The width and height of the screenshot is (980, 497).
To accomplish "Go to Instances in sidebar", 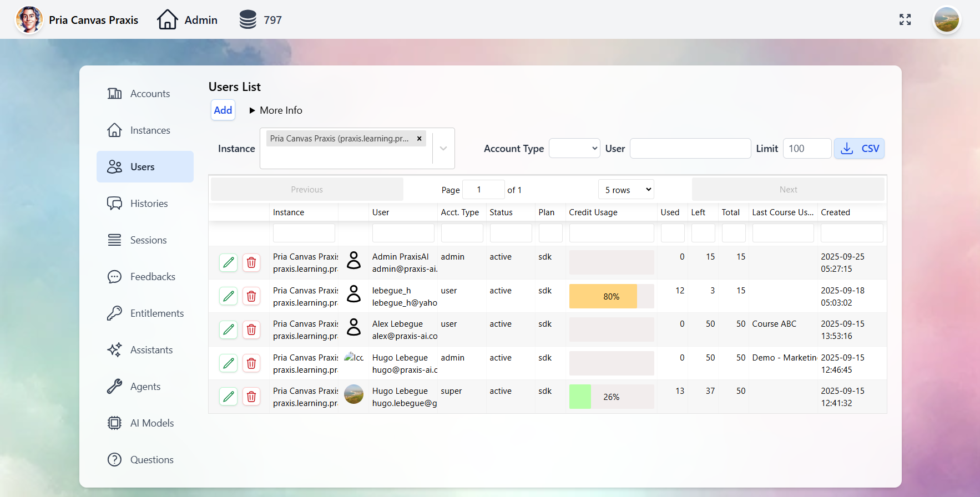I will click(145, 130).
